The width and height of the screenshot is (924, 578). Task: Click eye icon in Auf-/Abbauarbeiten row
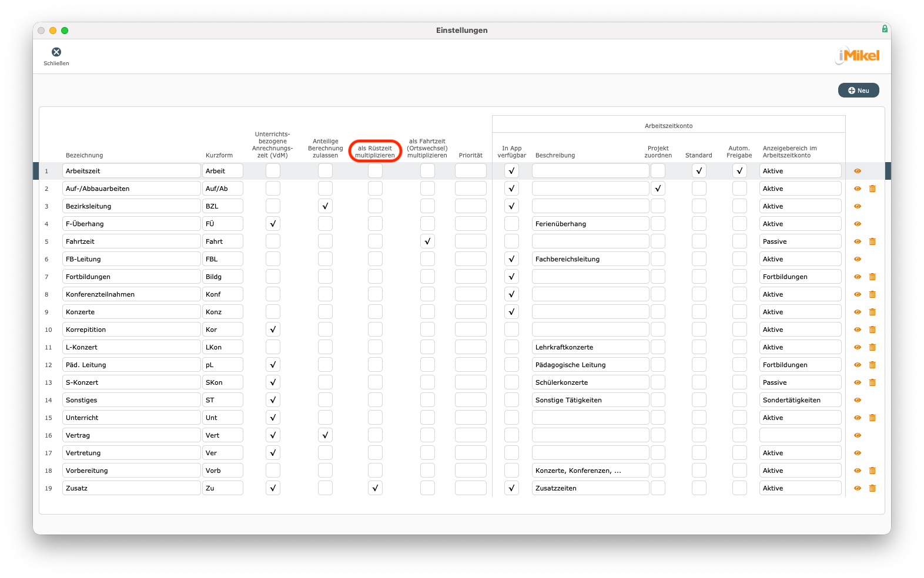858,189
